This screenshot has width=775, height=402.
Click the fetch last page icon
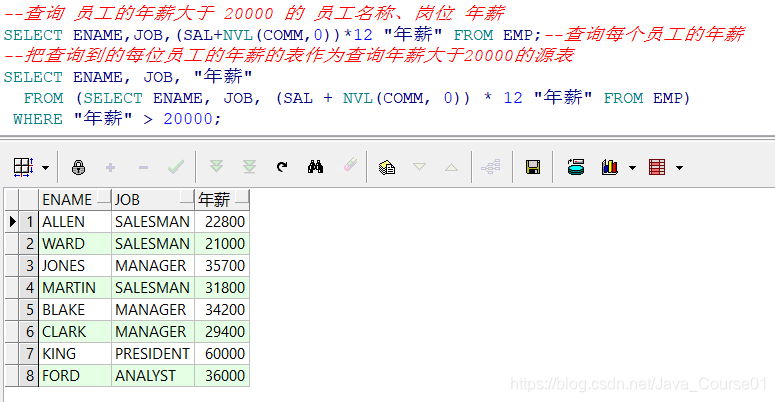(x=249, y=167)
